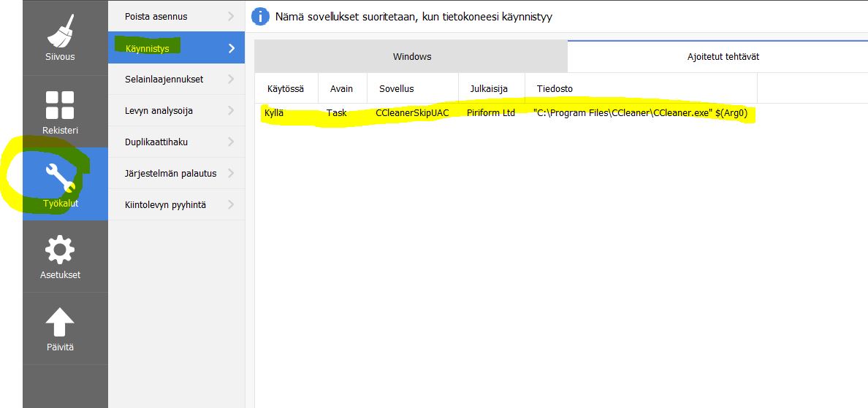Open Järjestelmän palautus section

(x=176, y=173)
